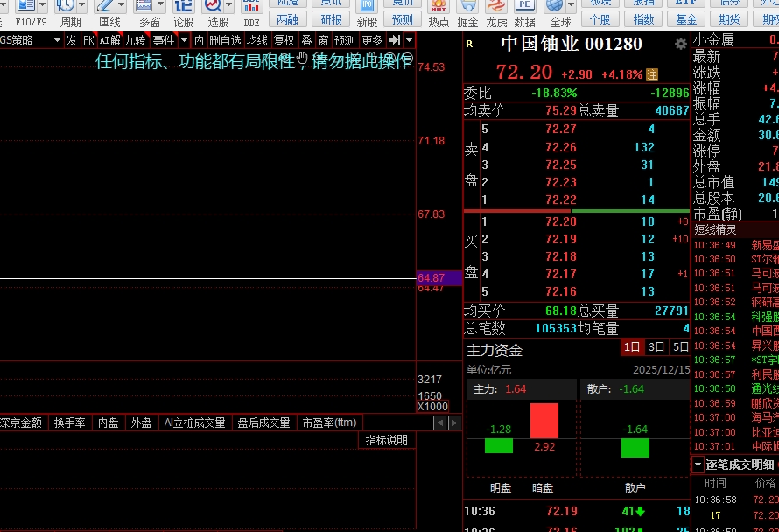Switch to 盘后成交量 indicator tab
The image size is (779, 532).
click(263, 423)
